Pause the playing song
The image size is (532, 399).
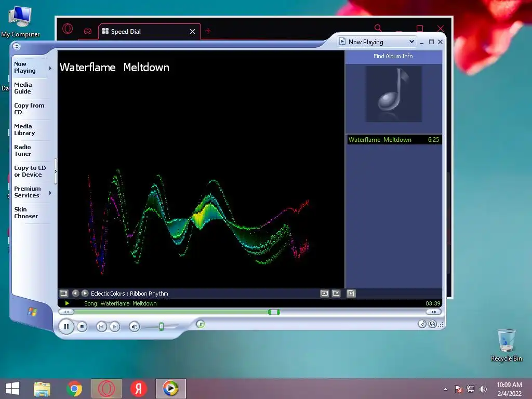(66, 327)
